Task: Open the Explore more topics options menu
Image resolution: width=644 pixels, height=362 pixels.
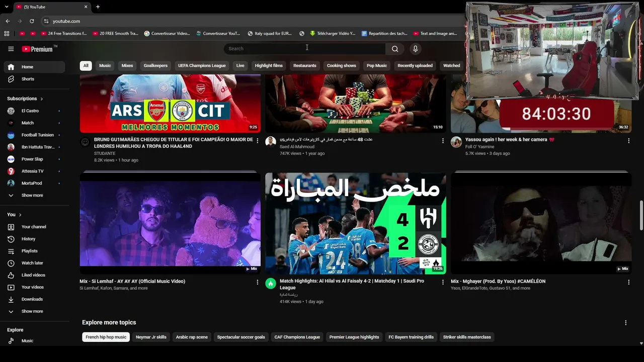Action: 626,323
